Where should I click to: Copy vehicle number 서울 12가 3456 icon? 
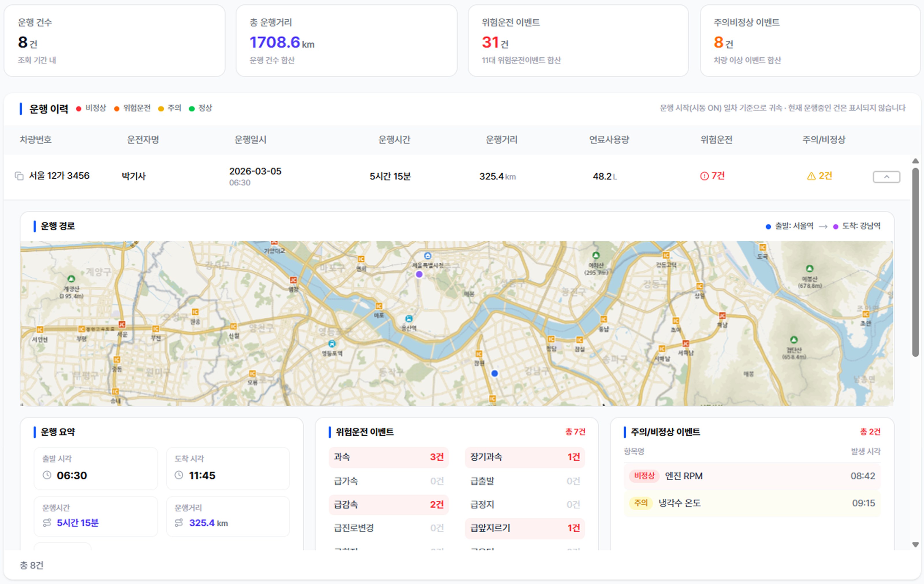pos(19,176)
